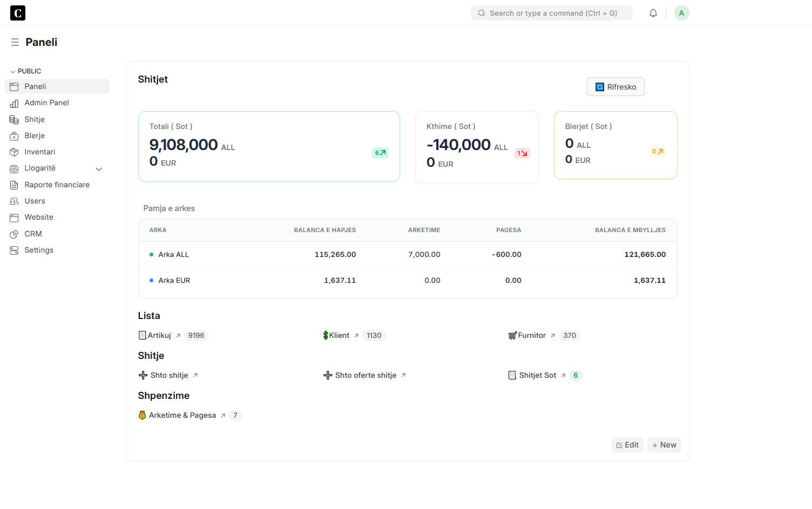Click the profile avatar in the top right
This screenshot has width=812, height=509.
(681, 12)
